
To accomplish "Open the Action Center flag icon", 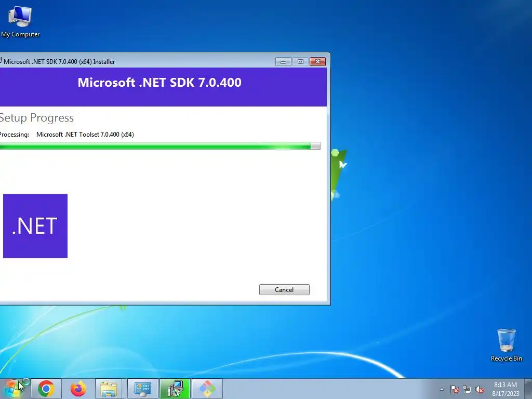I will point(454,389).
